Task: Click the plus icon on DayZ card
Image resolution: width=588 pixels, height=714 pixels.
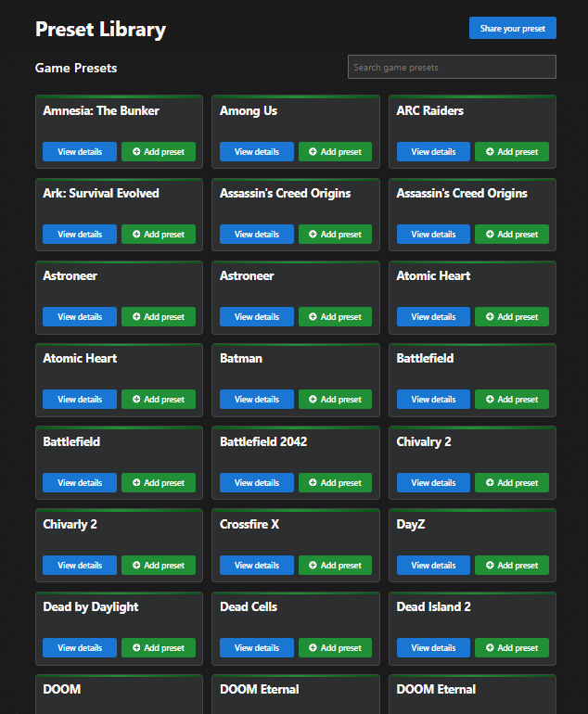Action: tap(490, 565)
